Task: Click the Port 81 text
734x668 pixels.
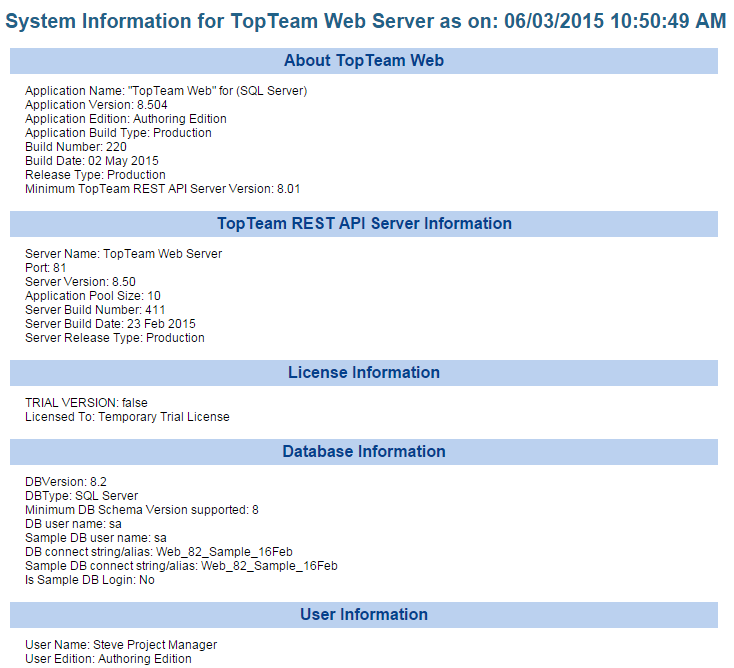Action: pyautogui.click(x=45, y=268)
